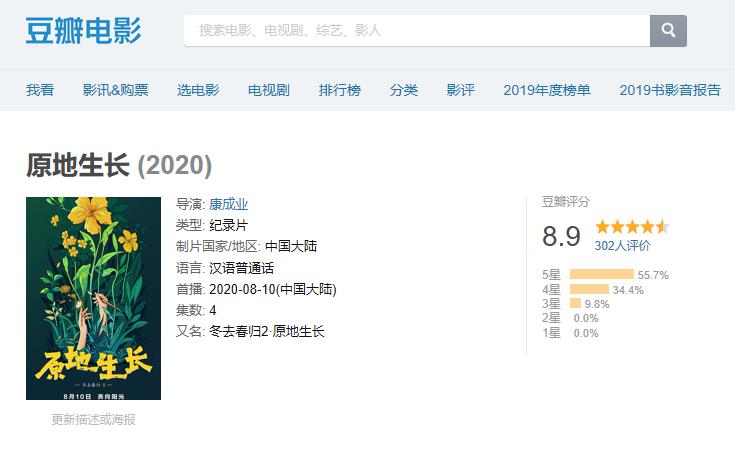Open 2019年度榜单 link
This screenshot has width=735, height=449.
[547, 90]
